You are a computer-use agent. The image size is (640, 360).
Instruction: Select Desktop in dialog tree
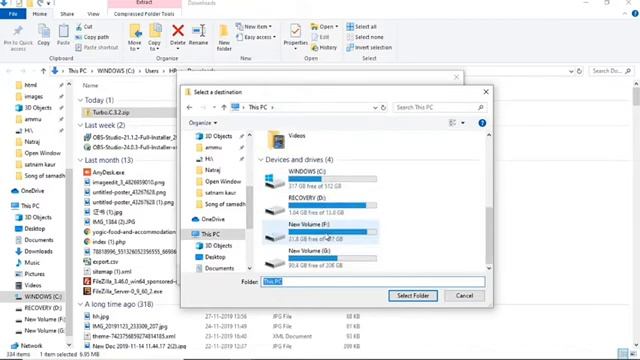[x=210, y=257]
